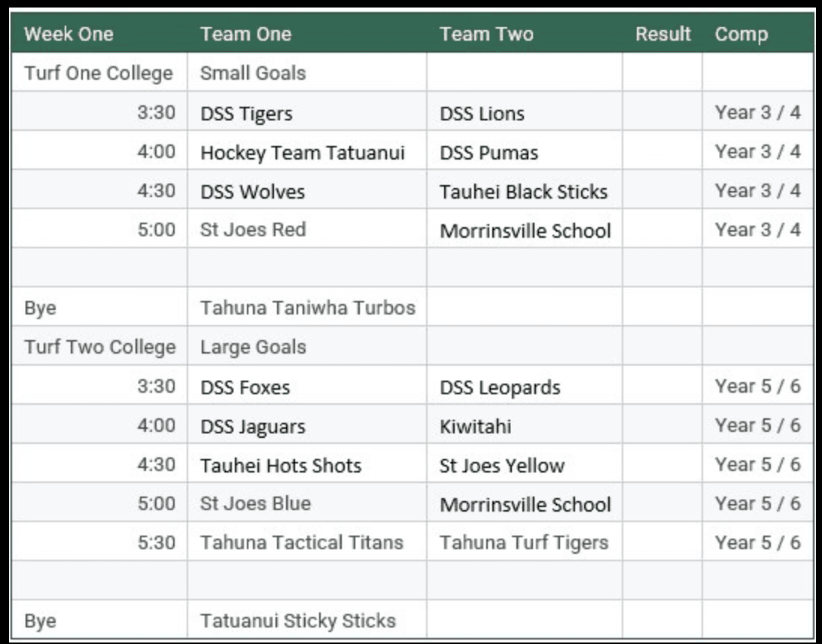This screenshot has width=822, height=644.
Task: Click the Hockey Team Tatuanui cell
Action: [307, 150]
